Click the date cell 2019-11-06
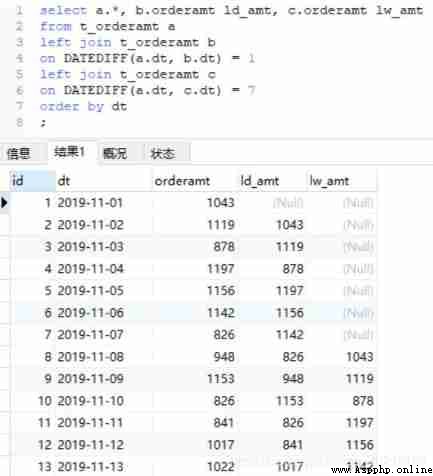 tap(90, 313)
